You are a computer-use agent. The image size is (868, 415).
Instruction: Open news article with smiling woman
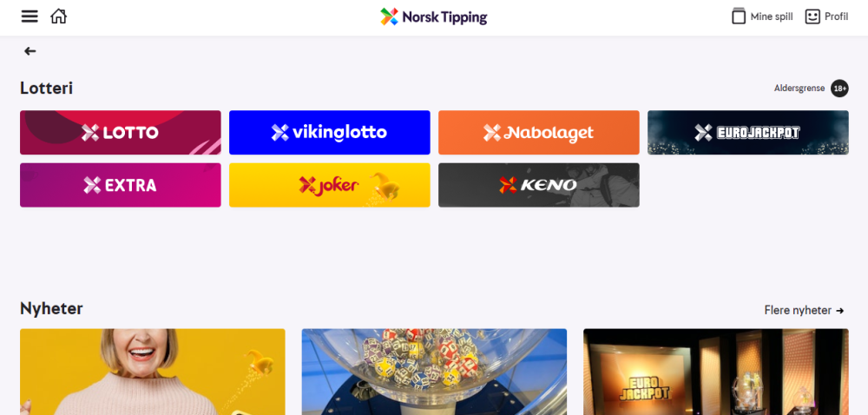152,372
